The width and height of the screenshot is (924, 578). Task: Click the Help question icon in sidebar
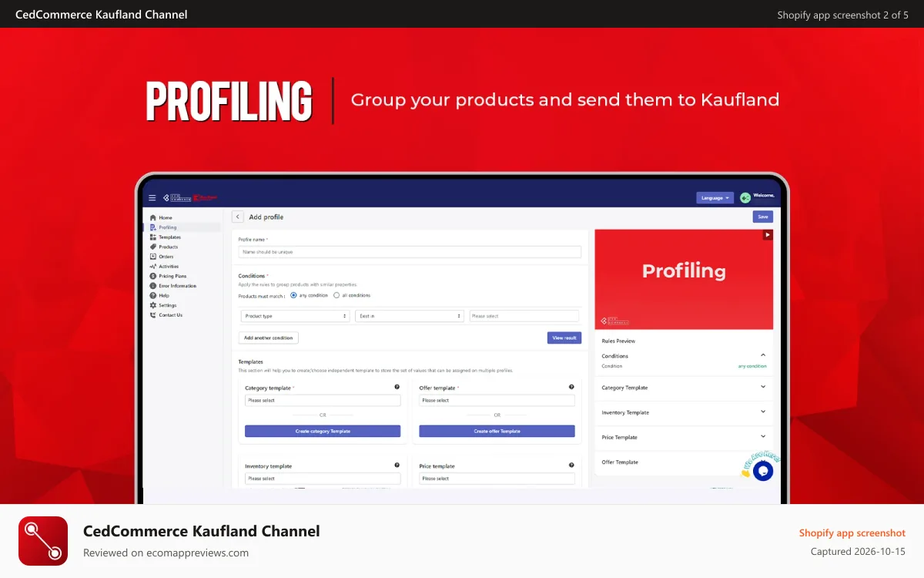tap(152, 295)
